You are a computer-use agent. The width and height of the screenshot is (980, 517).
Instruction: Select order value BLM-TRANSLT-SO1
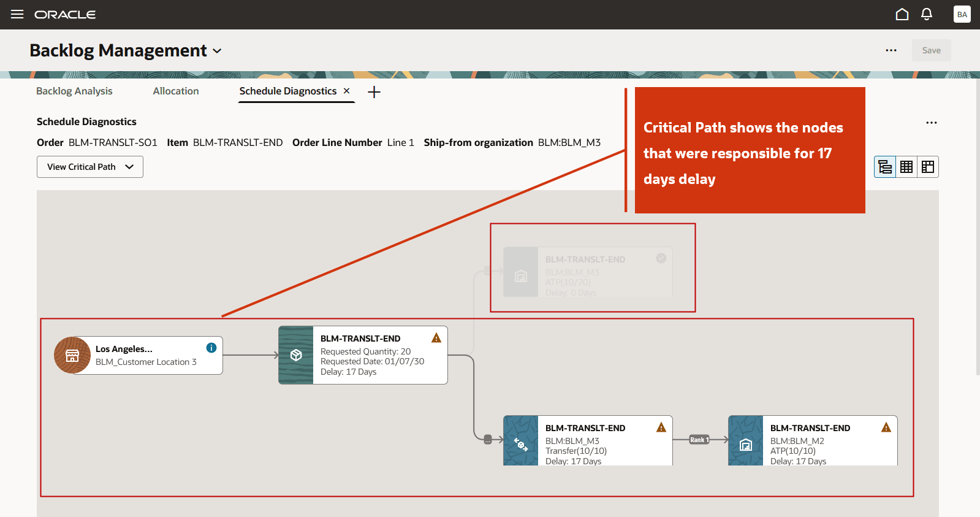[113, 142]
